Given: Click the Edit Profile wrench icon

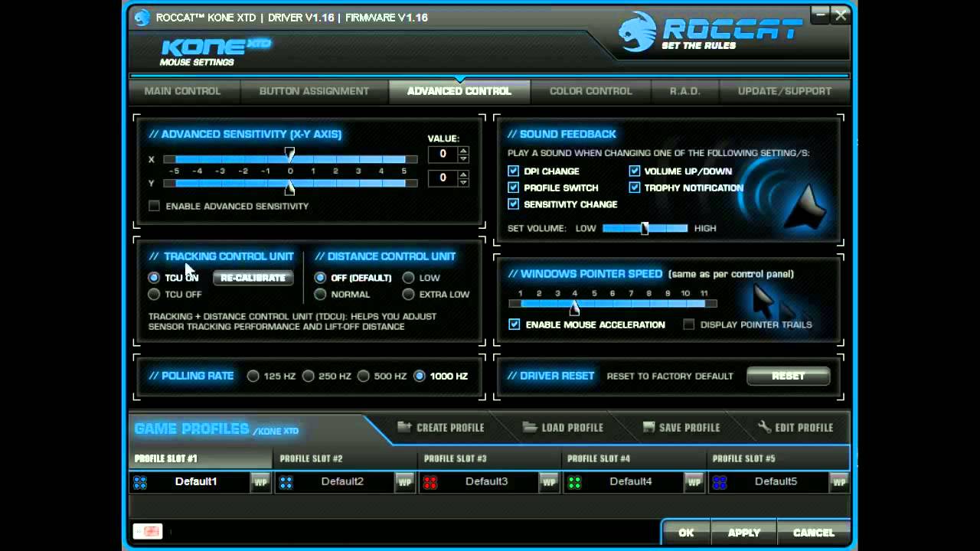Looking at the screenshot, I should pos(764,427).
